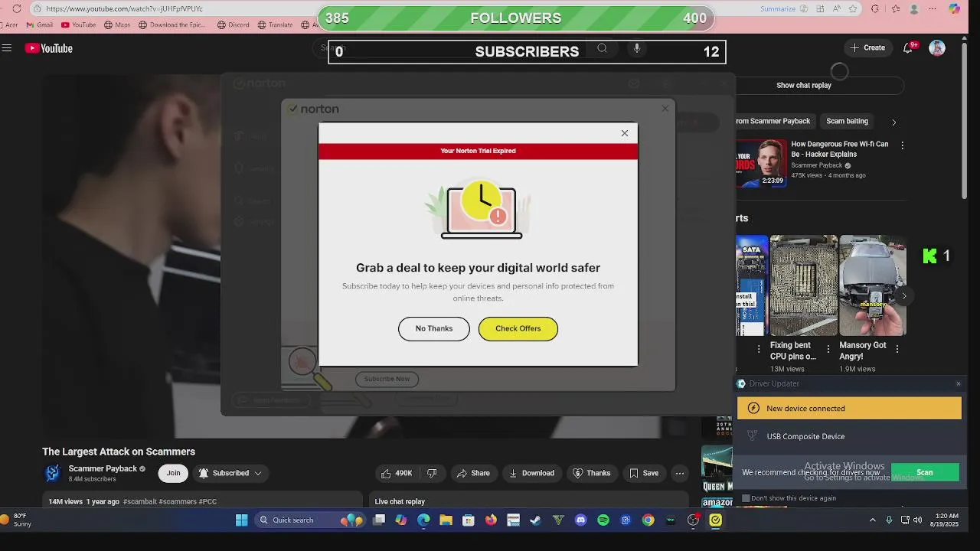
Task: Close the Norton trial expired dialog
Action: pos(625,134)
